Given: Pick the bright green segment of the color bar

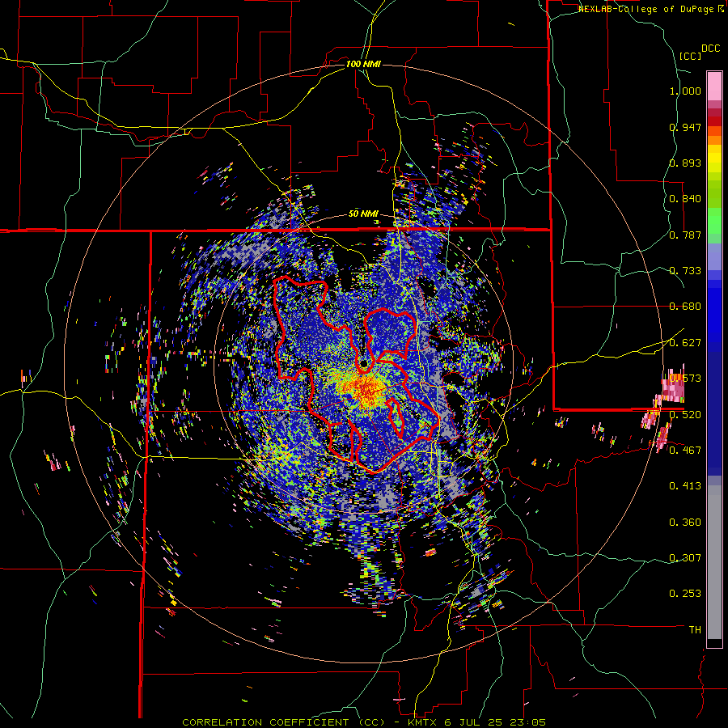Looking at the screenshot, I should [x=714, y=221].
